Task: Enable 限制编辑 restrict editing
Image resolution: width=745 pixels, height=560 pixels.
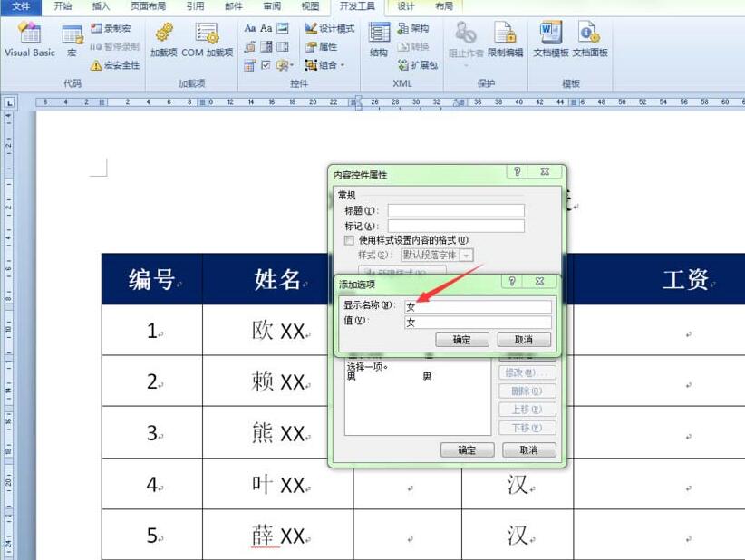Action: pos(506,41)
